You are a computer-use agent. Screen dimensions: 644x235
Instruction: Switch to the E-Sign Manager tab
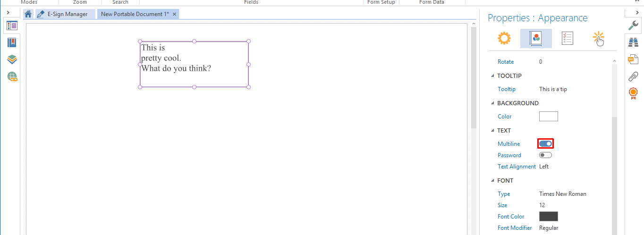65,14
